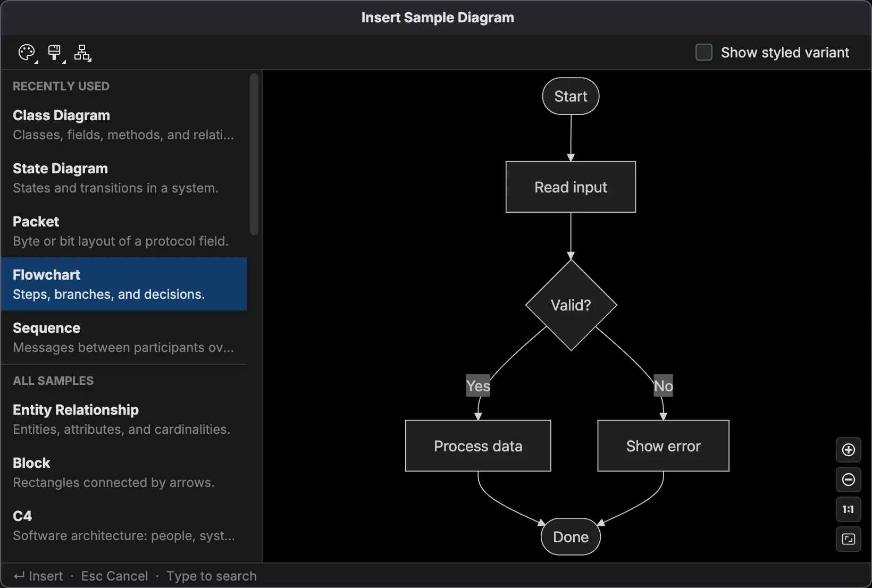Toggle the Flowchart sample selection

(x=124, y=284)
